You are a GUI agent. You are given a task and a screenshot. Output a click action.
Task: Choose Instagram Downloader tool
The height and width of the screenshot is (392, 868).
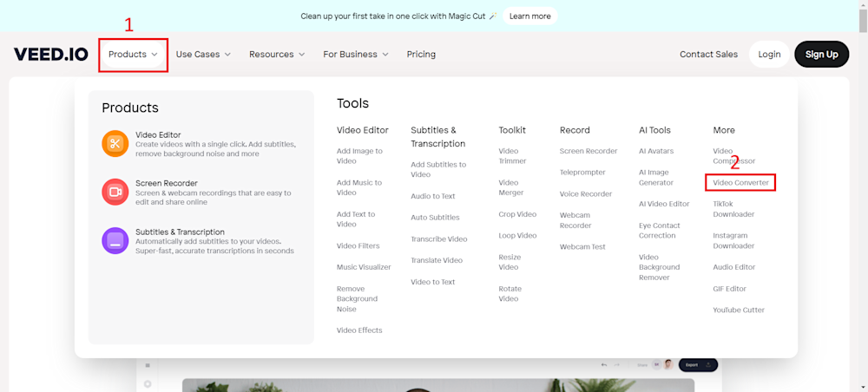[x=733, y=240]
